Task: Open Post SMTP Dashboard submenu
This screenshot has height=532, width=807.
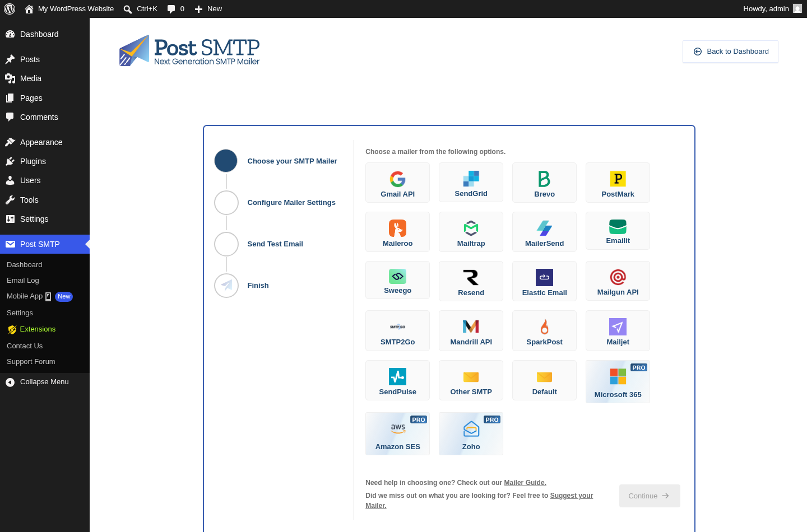Action: coord(45,265)
